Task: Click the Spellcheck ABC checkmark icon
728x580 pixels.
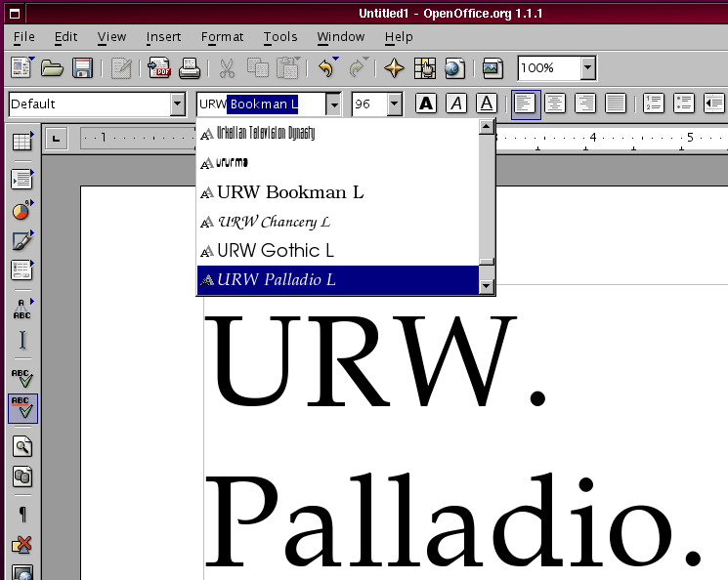Action: 22,378
